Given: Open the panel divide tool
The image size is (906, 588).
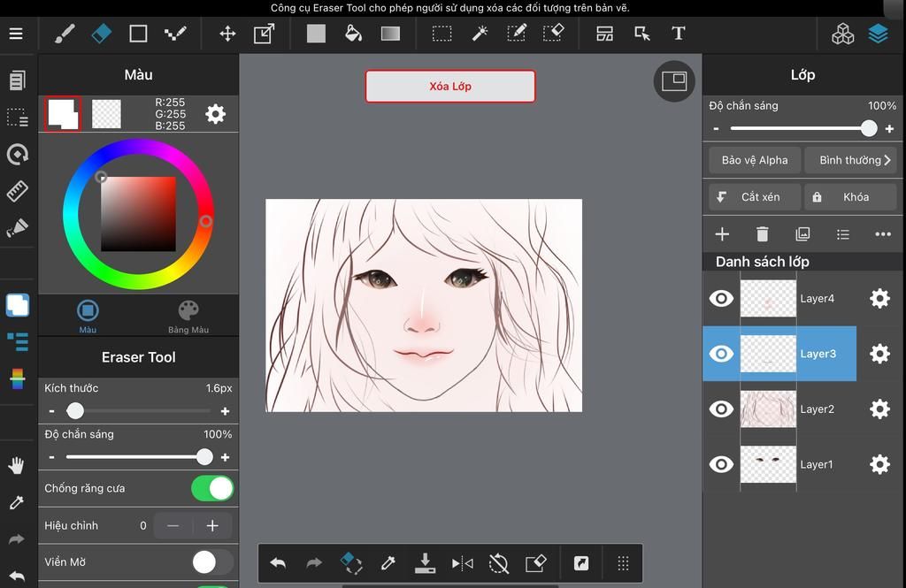Looking at the screenshot, I should pos(604,34).
